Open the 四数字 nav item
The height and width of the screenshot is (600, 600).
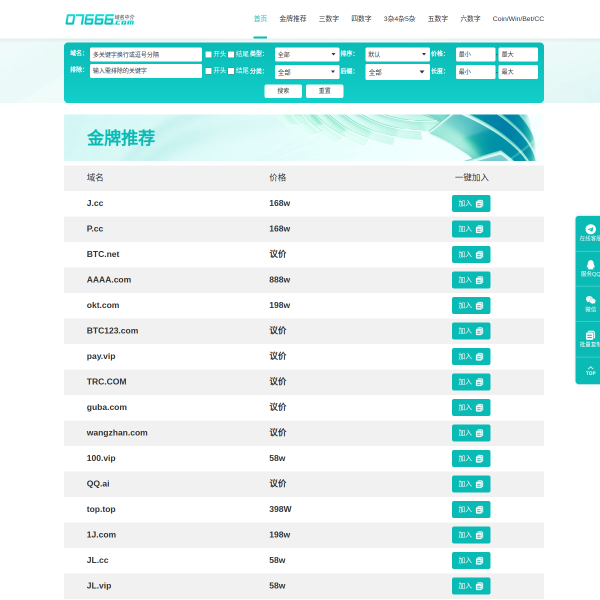(x=361, y=19)
